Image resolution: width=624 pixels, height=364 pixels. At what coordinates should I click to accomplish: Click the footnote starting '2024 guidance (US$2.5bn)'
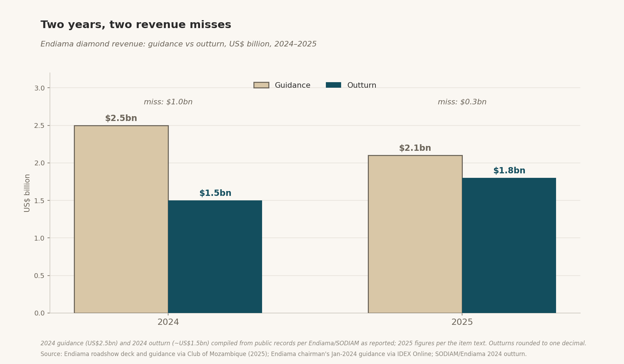pos(313,343)
